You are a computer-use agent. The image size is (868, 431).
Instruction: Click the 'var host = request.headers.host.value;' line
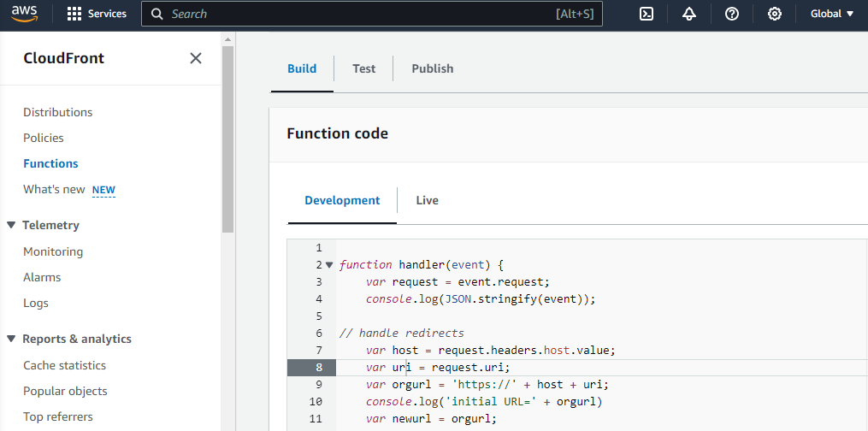tap(491, 351)
